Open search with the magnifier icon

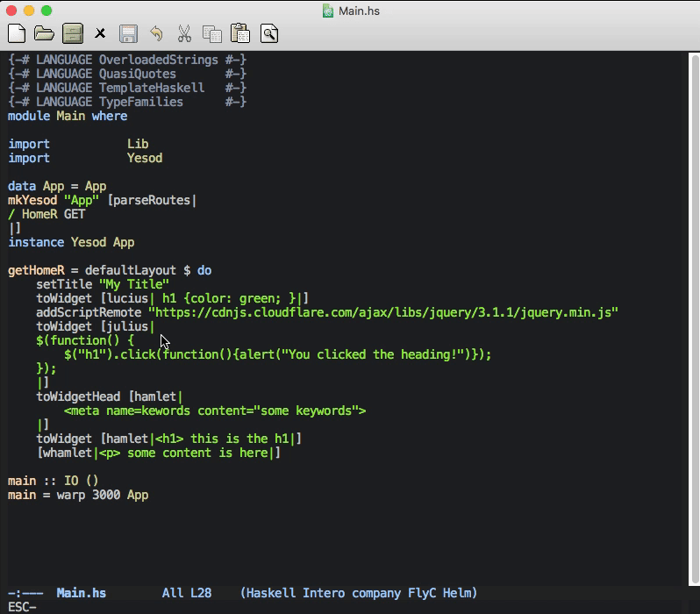pos(269,34)
